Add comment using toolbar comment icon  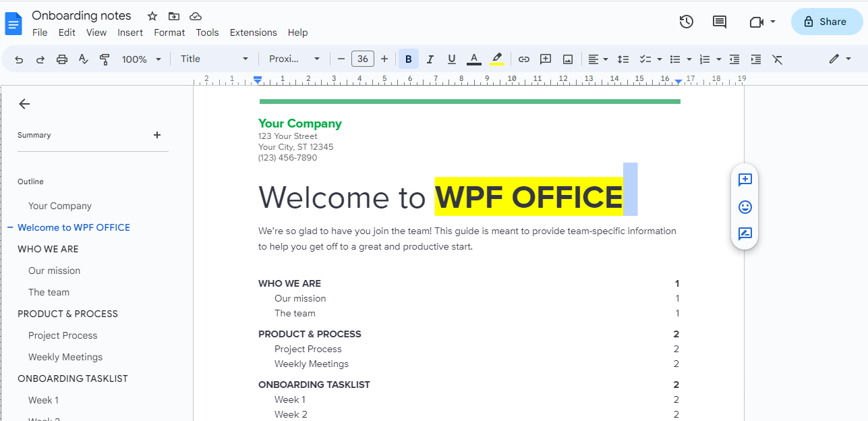[x=546, y=59]
